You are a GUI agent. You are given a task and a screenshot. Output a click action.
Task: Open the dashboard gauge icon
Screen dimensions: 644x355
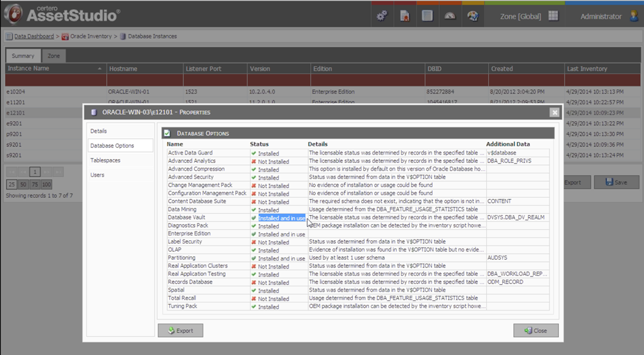(x=450, y=16)
